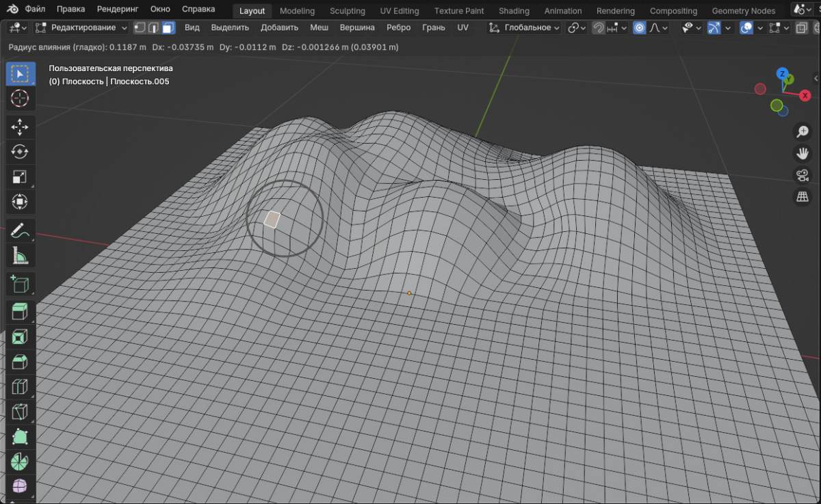Toggle proportional editing on or off
This screenshot has height=504, width=821.
pos(640,27)
